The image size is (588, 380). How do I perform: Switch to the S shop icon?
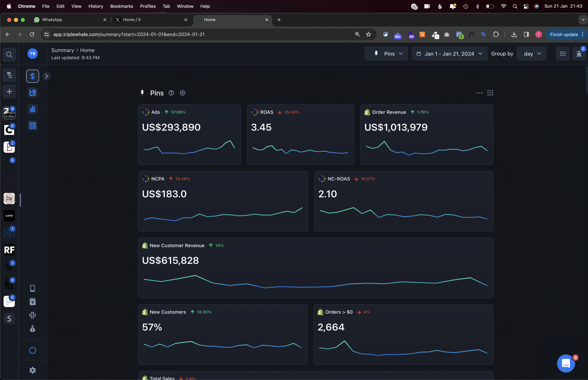[9, 319]
